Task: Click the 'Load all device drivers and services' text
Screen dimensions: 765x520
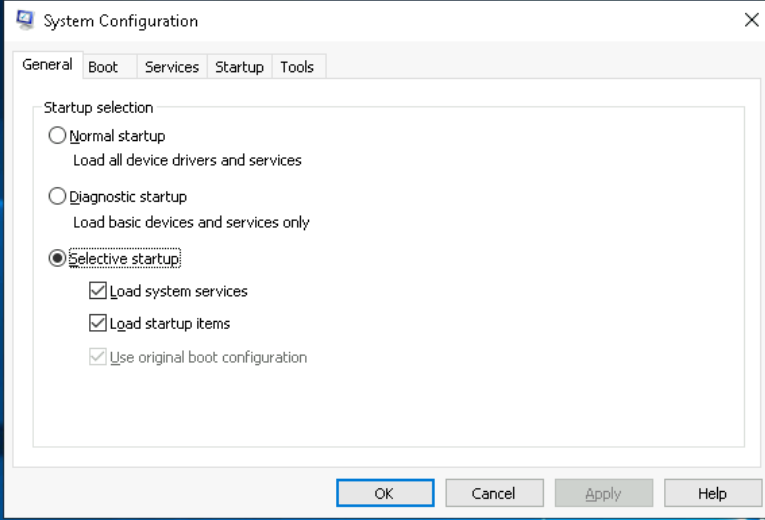Action: pyautogui.click(x=187, y=160)
